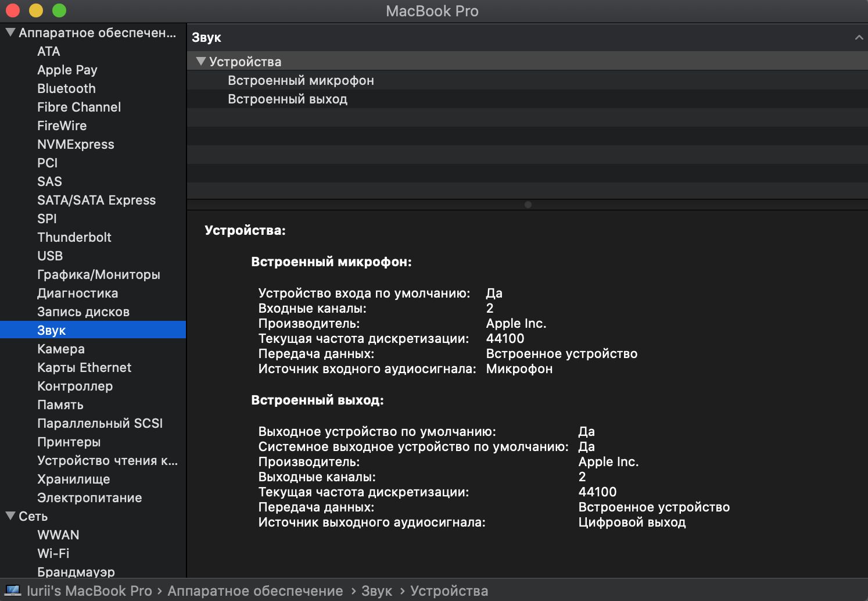Open Графика/Мониторы in the sidebar
868x601 pixels.
point(98,274)
